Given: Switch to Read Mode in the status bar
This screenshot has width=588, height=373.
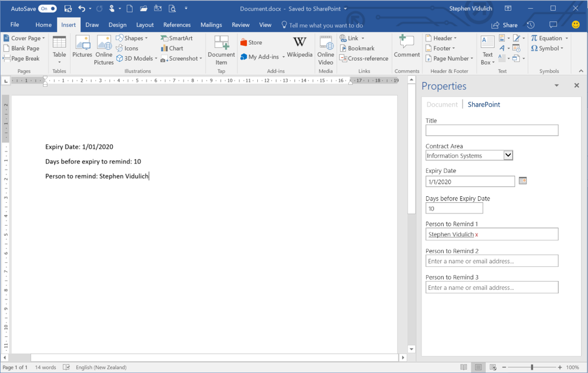Looking at the screenshot, I should (x=464, y=367).
